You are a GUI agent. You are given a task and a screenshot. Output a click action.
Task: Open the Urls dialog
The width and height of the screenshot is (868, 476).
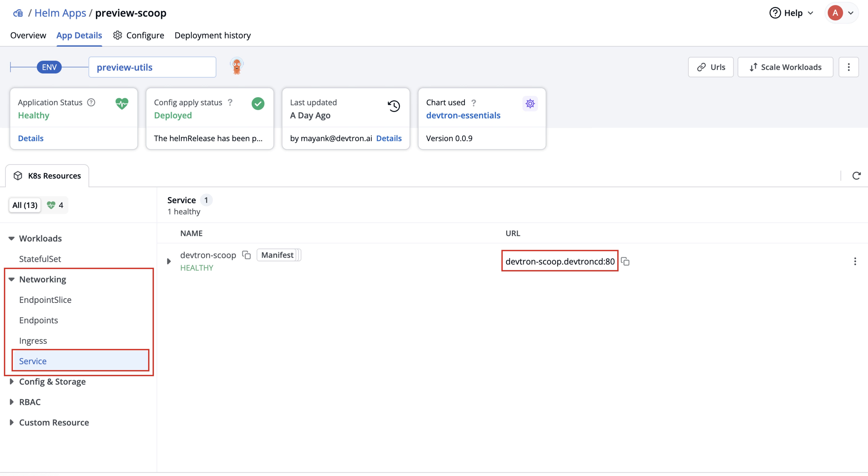(711, 67)
